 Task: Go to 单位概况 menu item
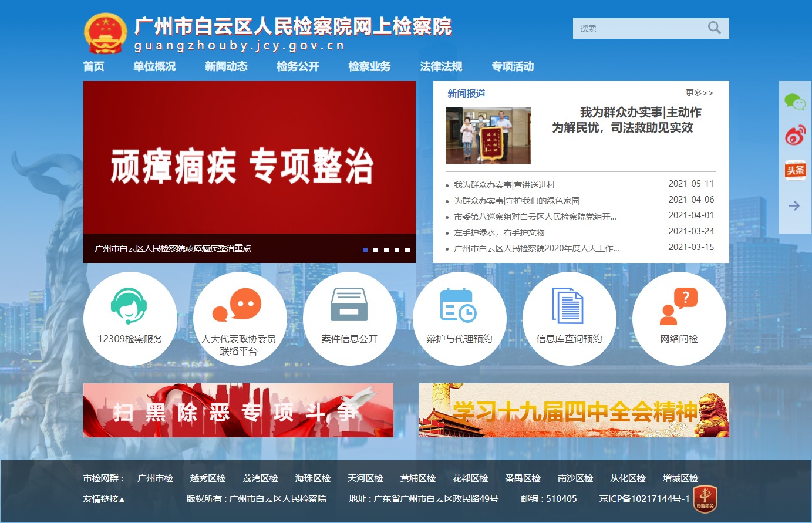(x=154, y=66)
